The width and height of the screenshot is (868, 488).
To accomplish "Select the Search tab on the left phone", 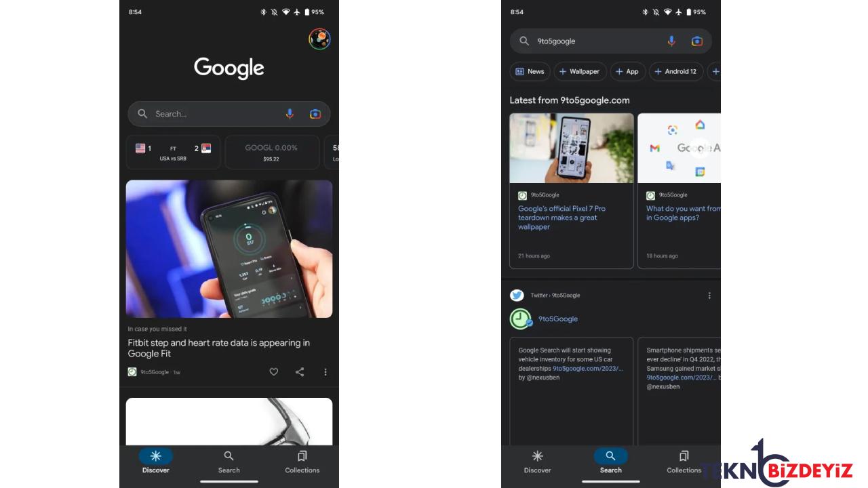I will [229, 461].
